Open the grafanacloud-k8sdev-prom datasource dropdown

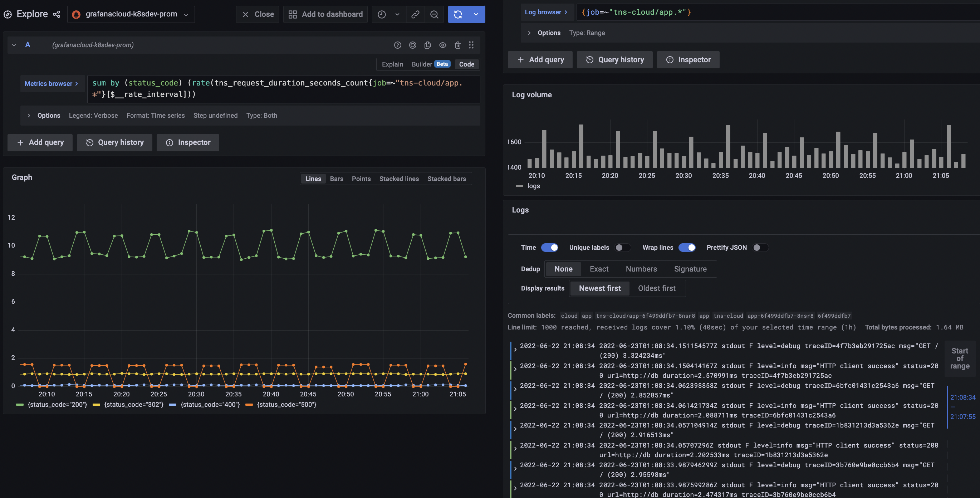pyautogui.click(x=131, y=14)
